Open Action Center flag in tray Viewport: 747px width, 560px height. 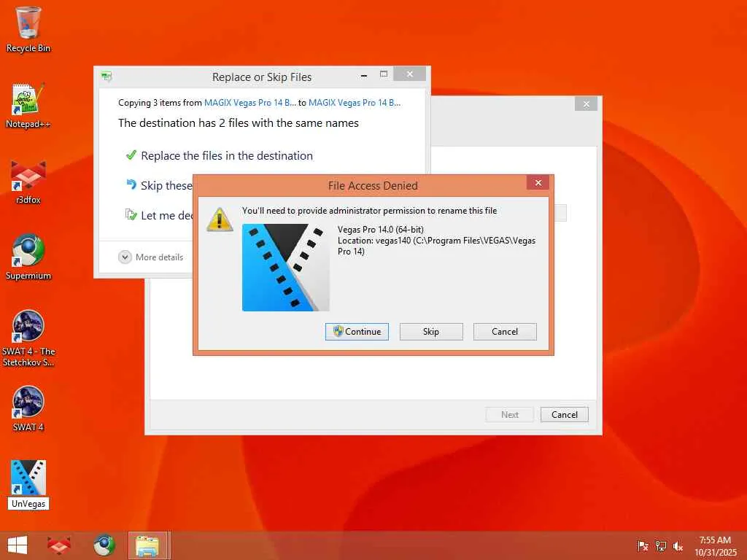click(643, 545)
